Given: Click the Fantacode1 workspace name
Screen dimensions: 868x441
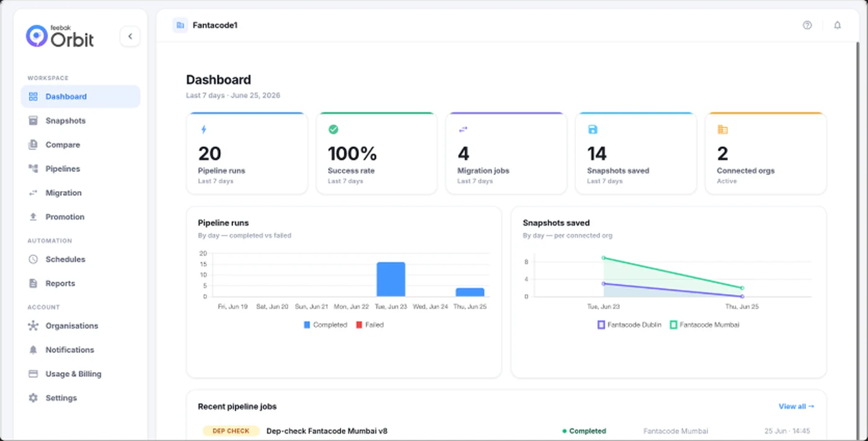Looking at the screenshot, I should pyautogui.click(x=215, y=25).
